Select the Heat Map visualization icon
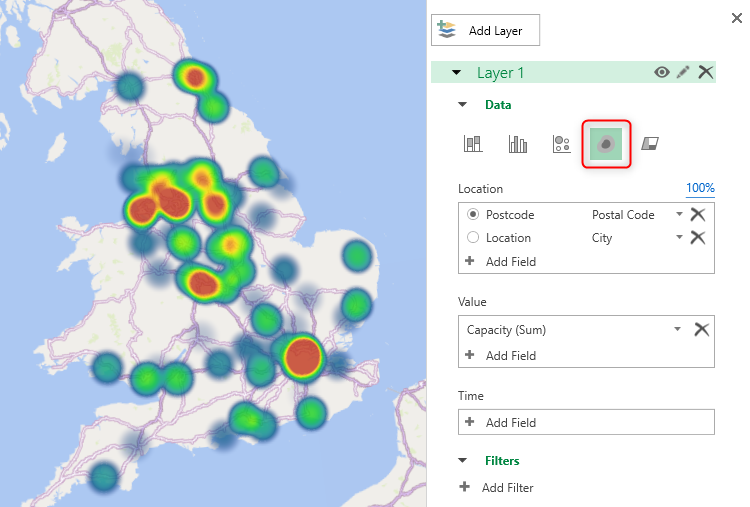 pyautogui.click(x=606, y=144)
